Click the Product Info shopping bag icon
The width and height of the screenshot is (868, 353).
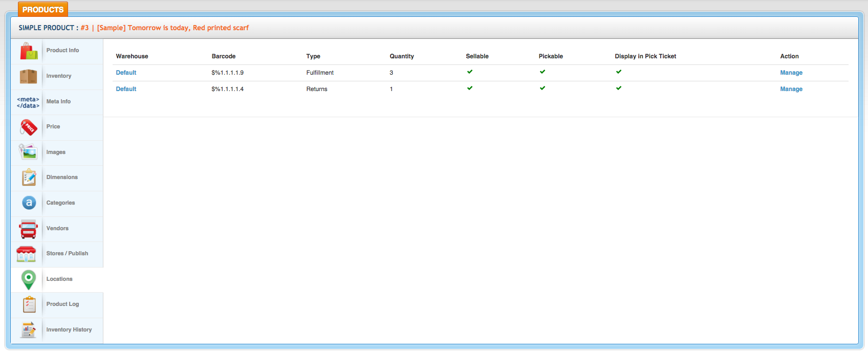click(x=29, y=51)
